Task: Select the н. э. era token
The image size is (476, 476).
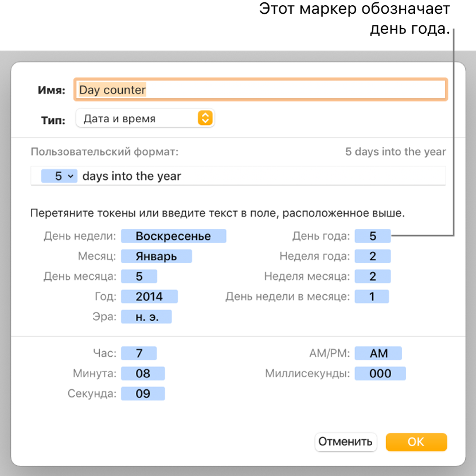Action: (x=146, y=317)
